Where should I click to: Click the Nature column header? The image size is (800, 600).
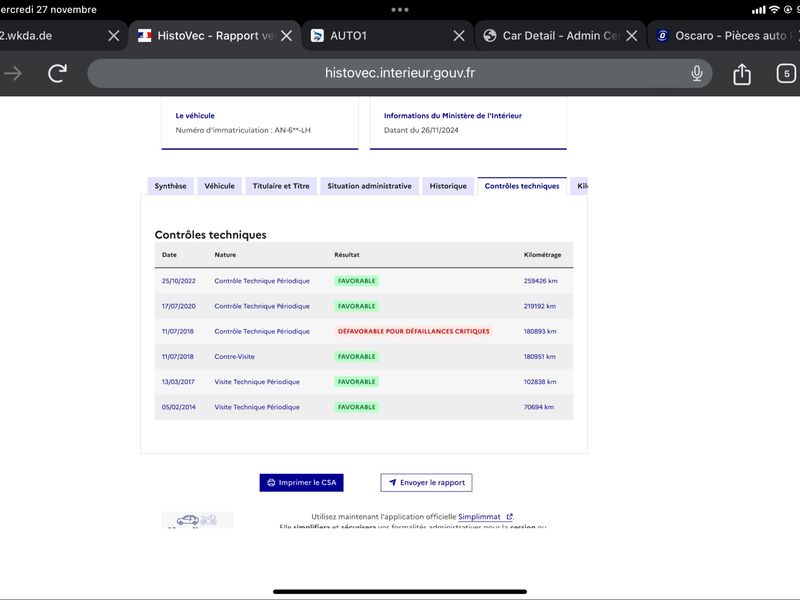(225, 255)
